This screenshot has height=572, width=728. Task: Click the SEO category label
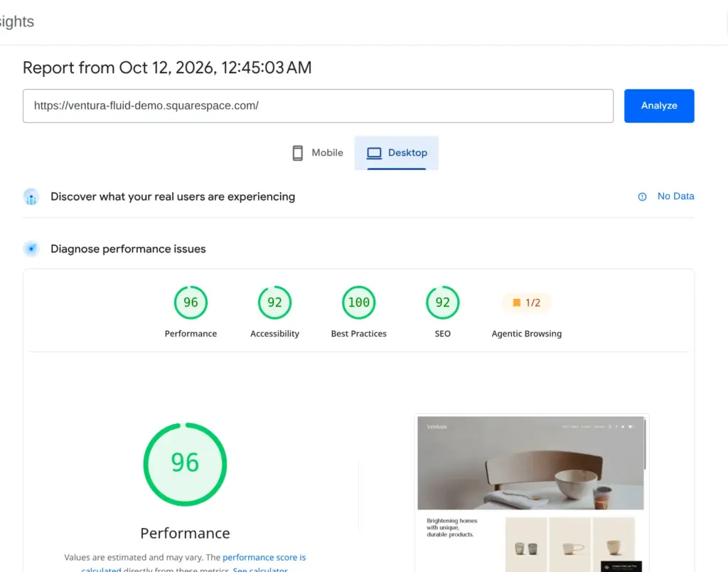[x=442, y=334]
